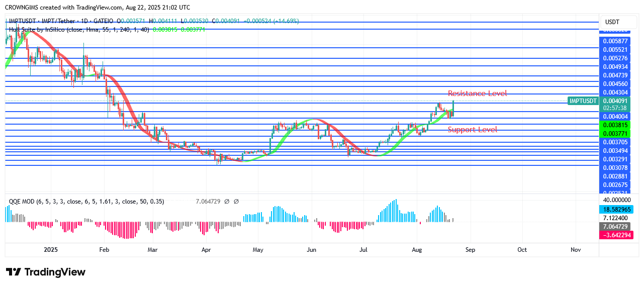Click the close value 0.004091 in legend
This screenshot has width=644, height=287.
229,21
